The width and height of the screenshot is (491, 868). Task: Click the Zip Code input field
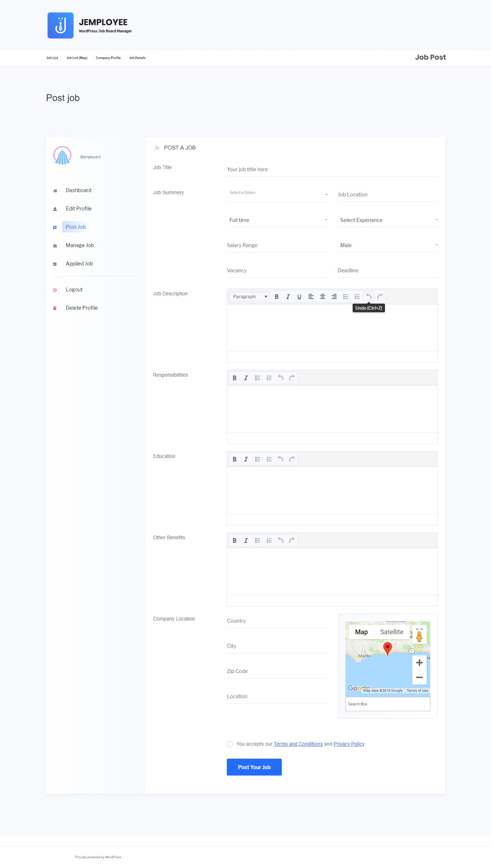point(277,671)
